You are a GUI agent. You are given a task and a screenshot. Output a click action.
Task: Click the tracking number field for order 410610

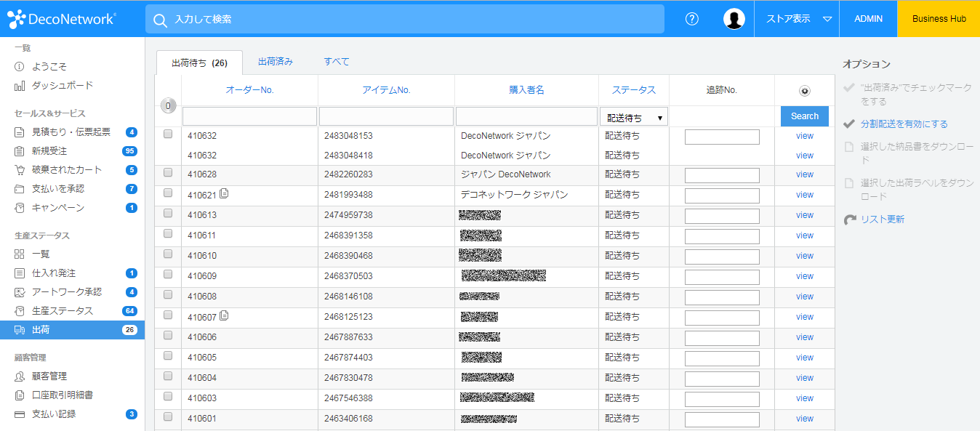click(721, 257)
